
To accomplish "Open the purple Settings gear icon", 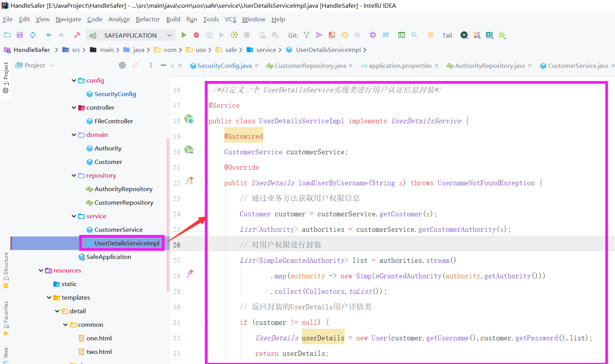I will click(373, 35).
